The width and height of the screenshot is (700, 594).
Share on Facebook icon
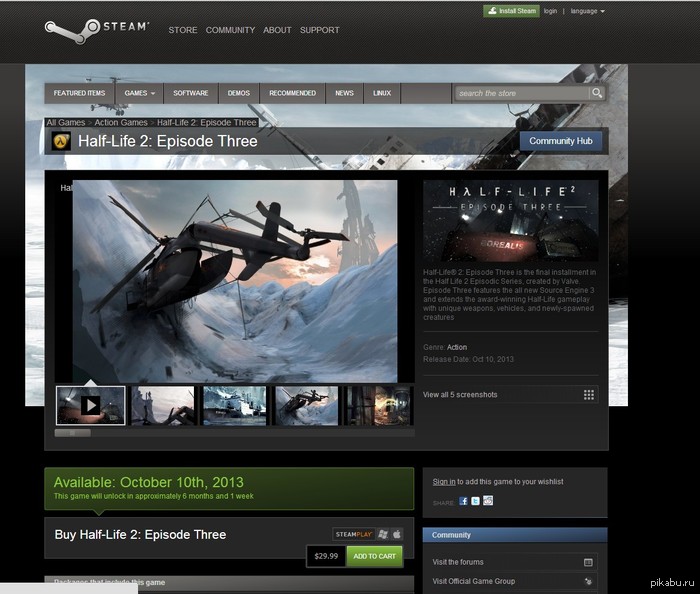(x=463, y=501)
